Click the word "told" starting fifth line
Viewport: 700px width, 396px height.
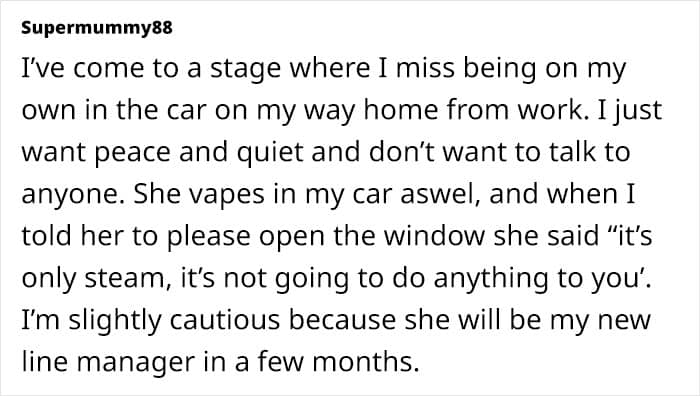46,235
